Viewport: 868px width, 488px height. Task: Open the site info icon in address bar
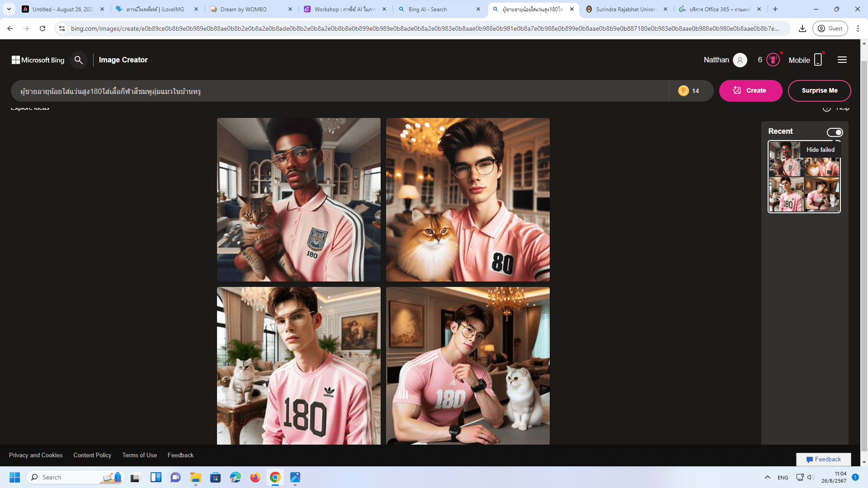[x=62, y=28]
